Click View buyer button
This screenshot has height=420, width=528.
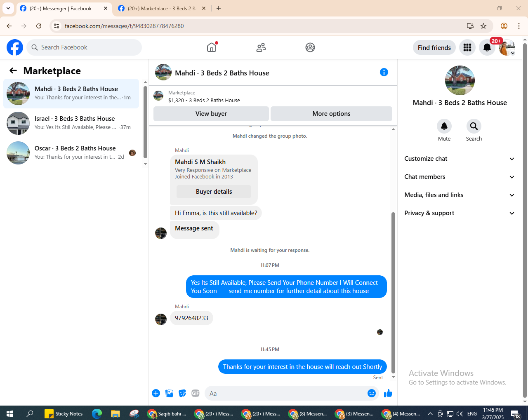(211, 114)
